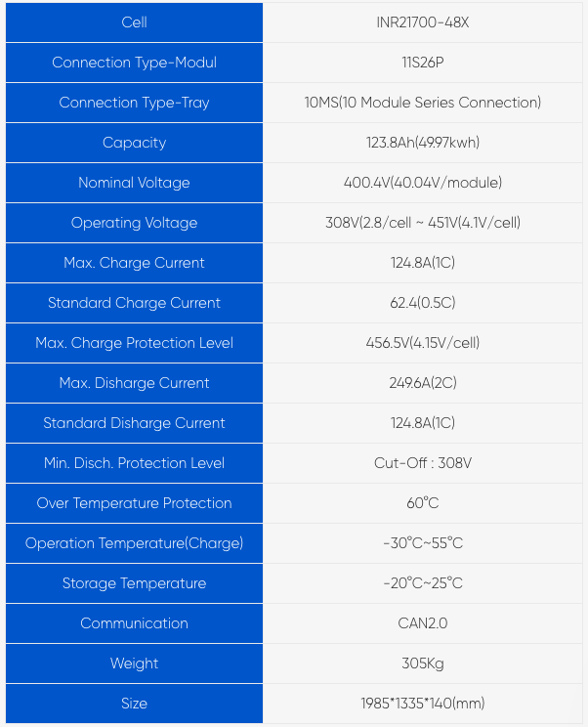Click the Connection Type-Modul row label
This screenshot has width=588, height=727.
(134, 63)
